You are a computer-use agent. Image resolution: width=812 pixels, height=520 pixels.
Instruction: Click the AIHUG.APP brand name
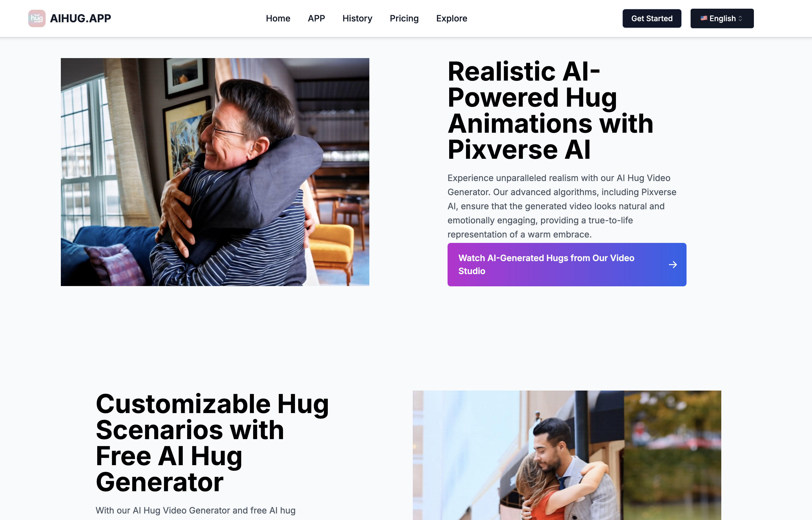[x=80, y=18]
